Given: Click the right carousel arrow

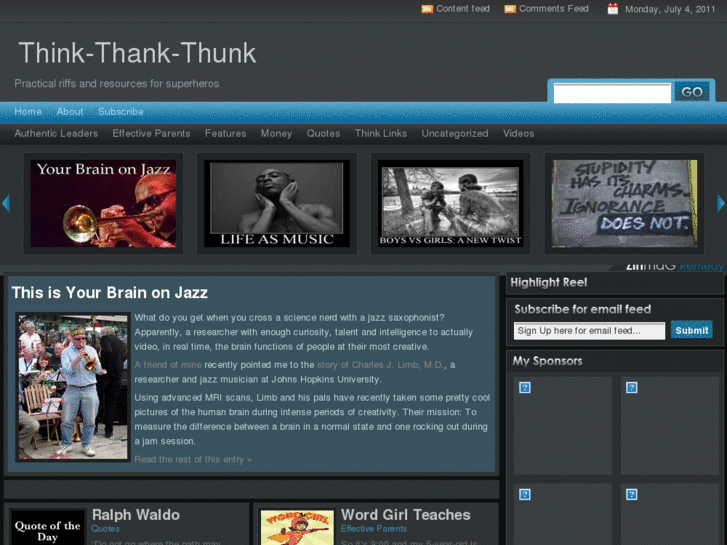Looking at the screenshot, I should tap(721, 203).
